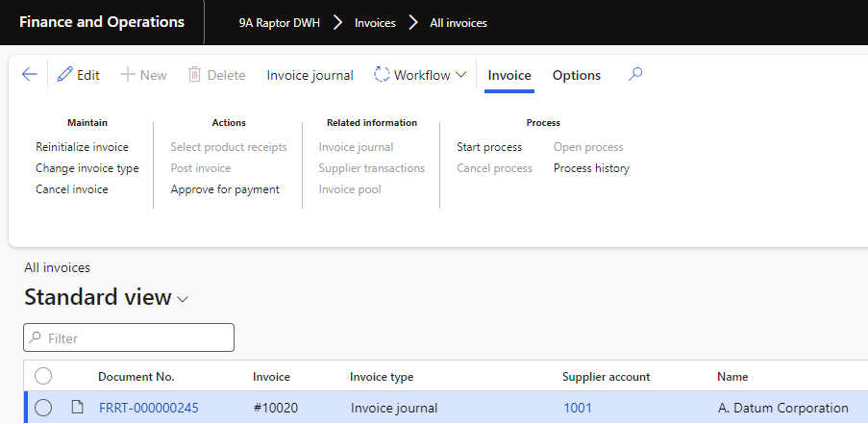The image size is (868, 424).
Task: Expand the Workflow dropdown chevron
Action: click(x=460, y=75)
